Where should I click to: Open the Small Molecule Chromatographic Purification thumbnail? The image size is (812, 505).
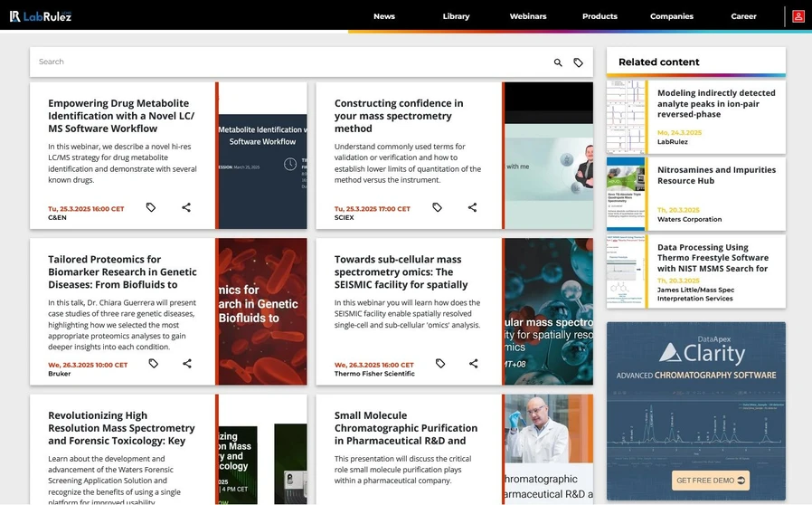click(548, 448)
